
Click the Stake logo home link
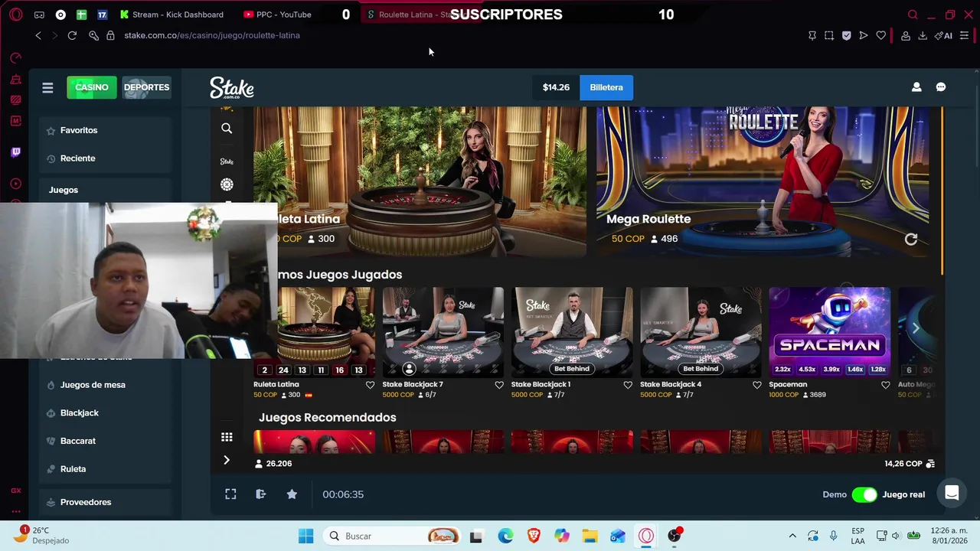coord(232,87)
